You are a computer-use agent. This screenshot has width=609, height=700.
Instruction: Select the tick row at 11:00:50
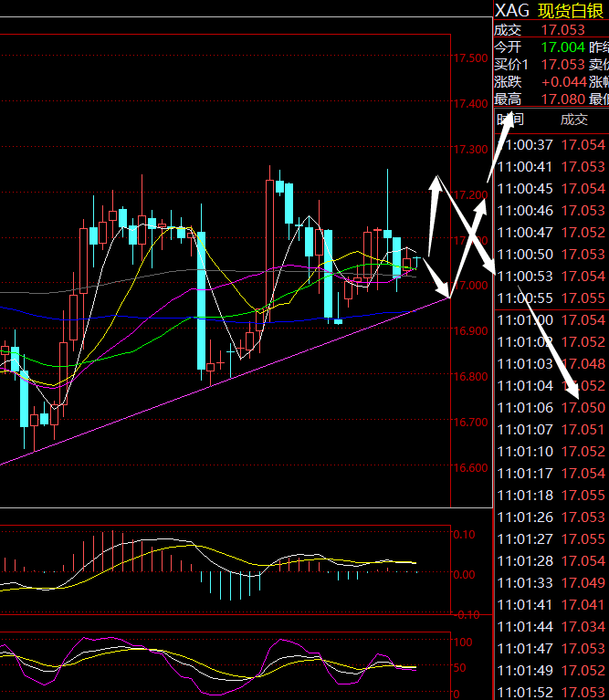(551, 254)
